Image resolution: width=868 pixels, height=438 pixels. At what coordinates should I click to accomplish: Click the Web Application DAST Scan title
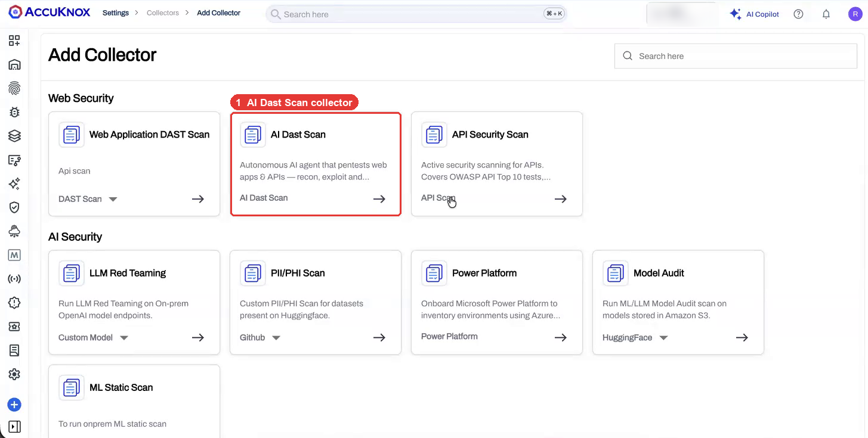[x=150, y=135]
